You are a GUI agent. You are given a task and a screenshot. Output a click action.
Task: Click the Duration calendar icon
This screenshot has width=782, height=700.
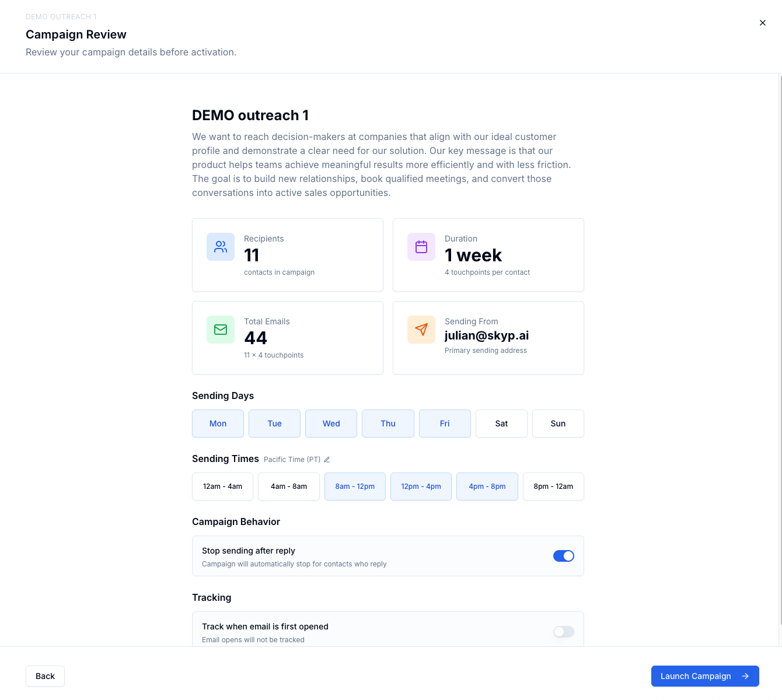coord(421,247)
